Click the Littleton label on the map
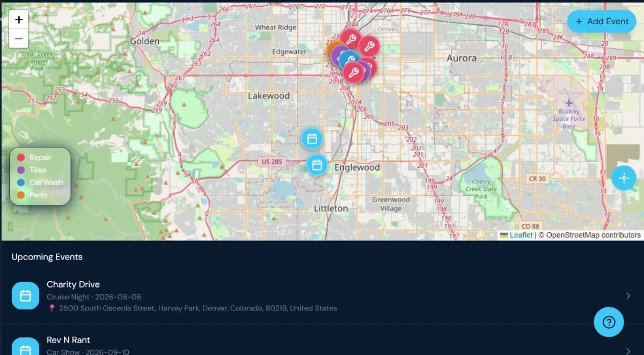 click(x=331, y=208)
